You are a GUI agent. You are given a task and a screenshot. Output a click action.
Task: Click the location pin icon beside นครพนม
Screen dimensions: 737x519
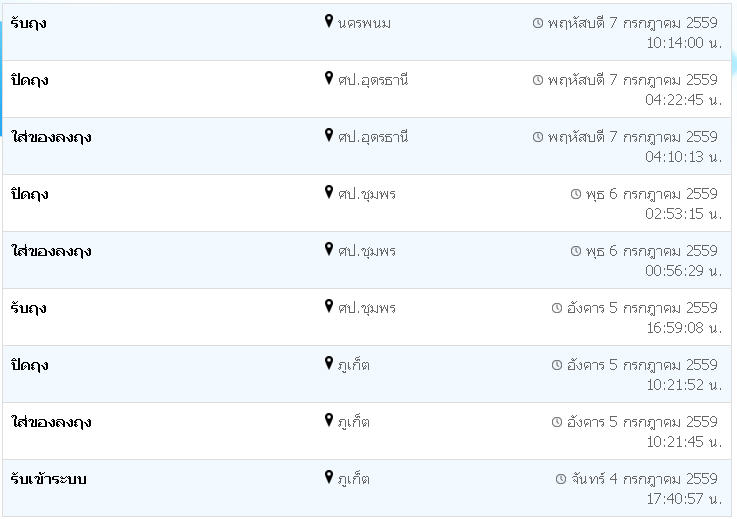point(329,22)
